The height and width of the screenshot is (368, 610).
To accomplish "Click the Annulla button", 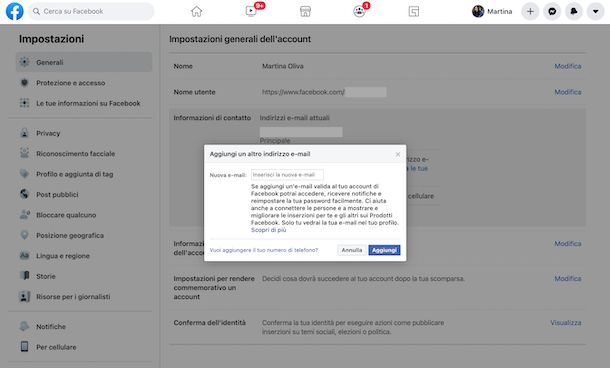I will pyautogui.click(x=352, y=250).
